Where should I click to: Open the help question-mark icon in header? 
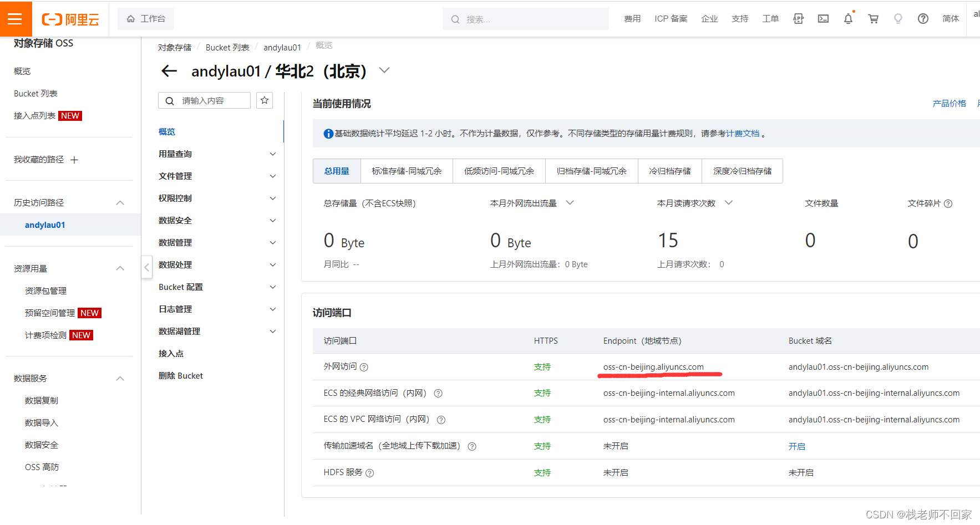(923, 19)
